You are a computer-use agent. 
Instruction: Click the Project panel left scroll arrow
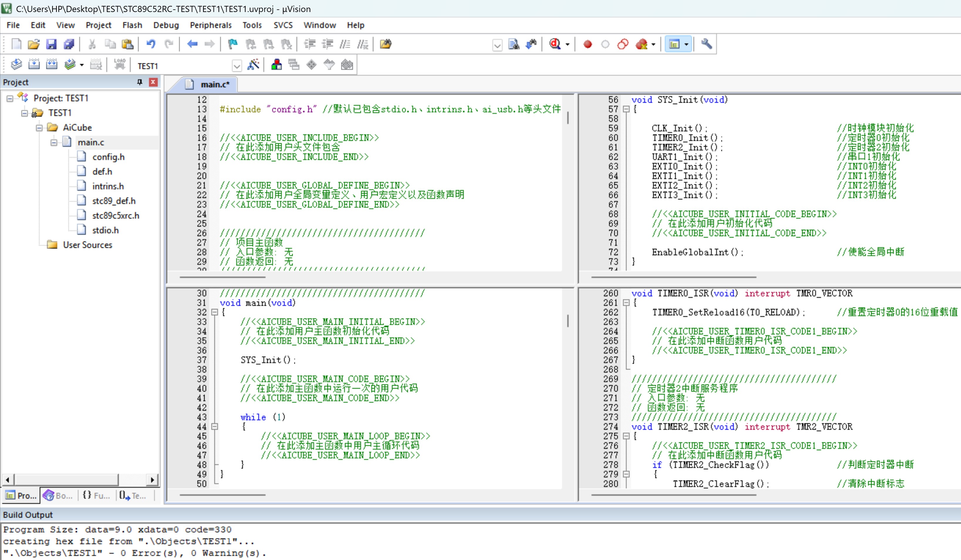tap(8, 480)
